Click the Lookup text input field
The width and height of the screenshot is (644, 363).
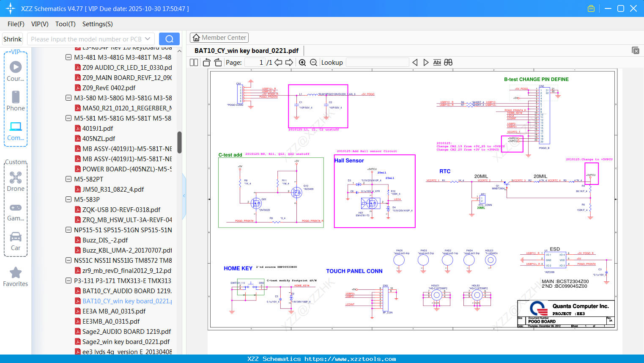pos(377,63)
